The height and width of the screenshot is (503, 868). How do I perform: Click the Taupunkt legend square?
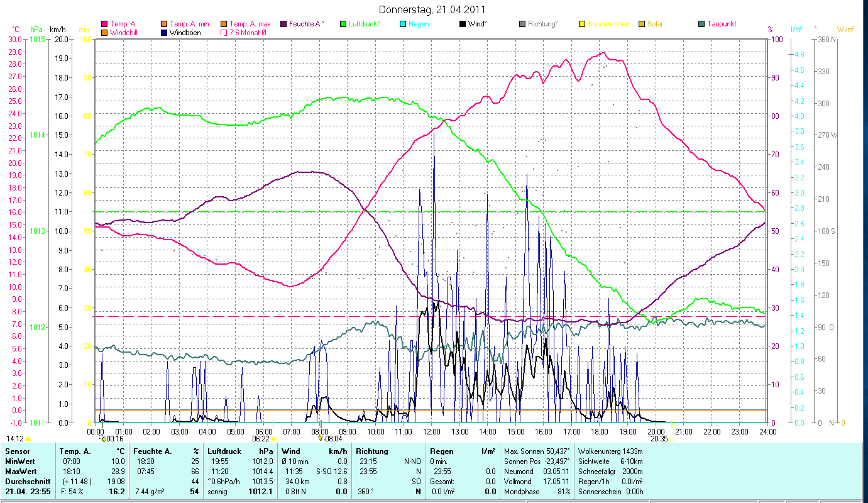pyautogui.click(x=701, y=24)
